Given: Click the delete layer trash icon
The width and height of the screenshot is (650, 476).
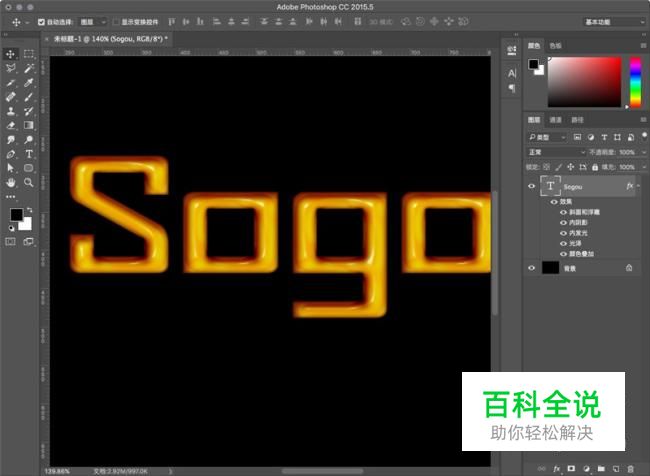Looking at the screenshot, I should (x=630, y=469).
